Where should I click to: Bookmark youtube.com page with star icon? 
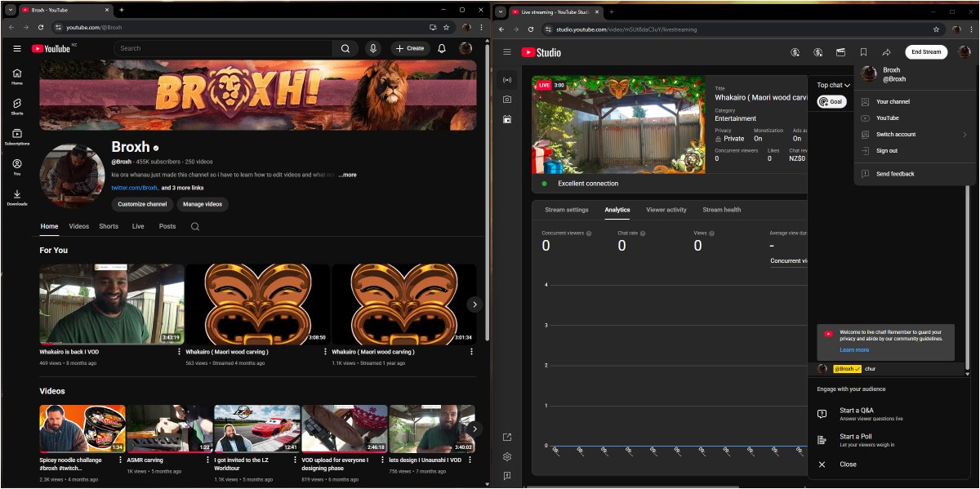[446, 27]
